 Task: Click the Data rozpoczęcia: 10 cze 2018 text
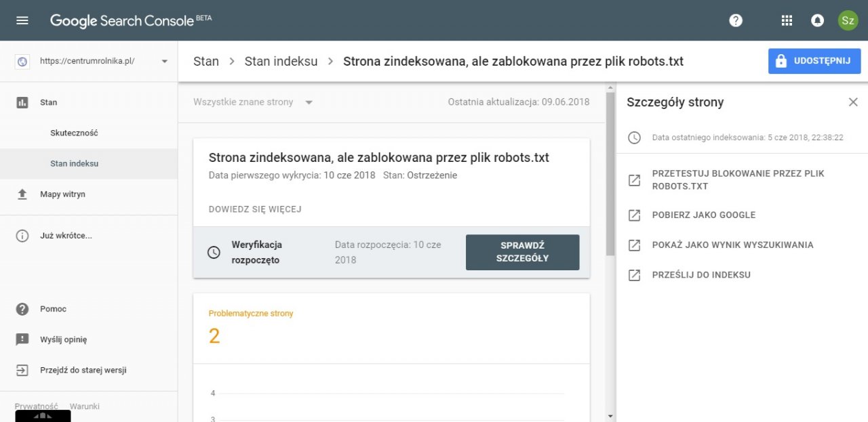(x=388, y=252)
